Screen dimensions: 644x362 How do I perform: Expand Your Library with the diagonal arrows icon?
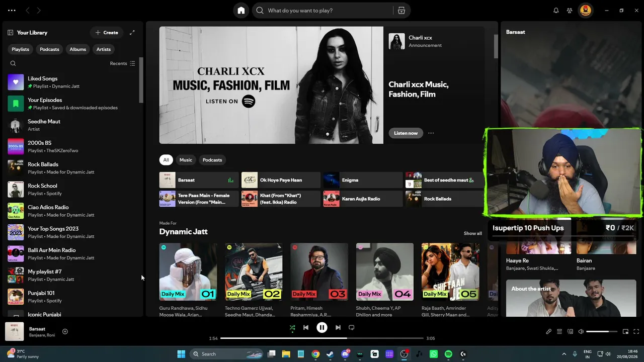pos(132,33)
